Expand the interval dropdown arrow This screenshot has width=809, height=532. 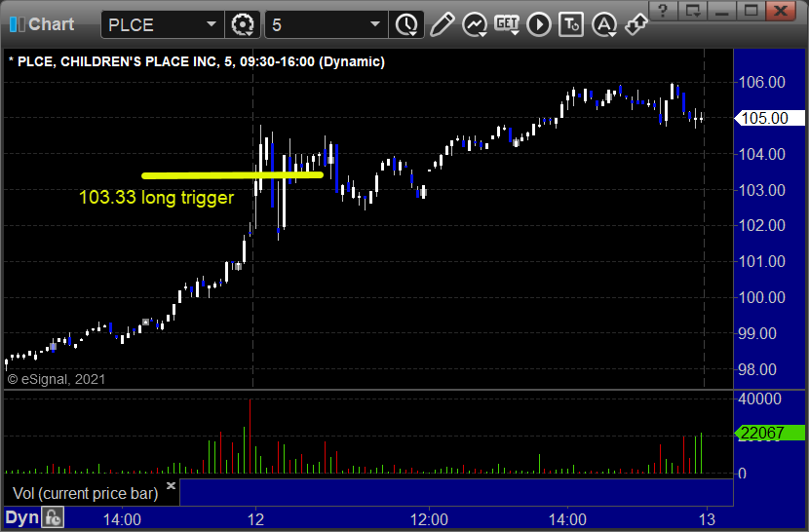[375, 24]
